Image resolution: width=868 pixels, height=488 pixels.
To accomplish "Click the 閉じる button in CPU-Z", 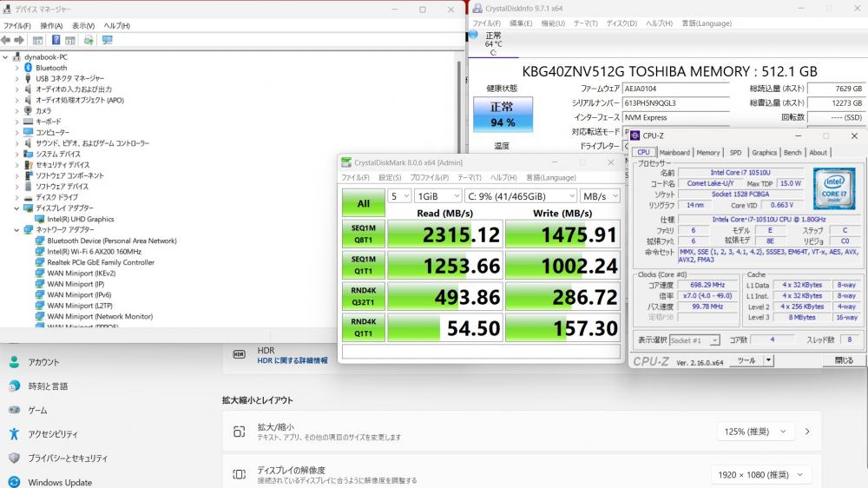I will pyautogui.click(x=844, y=360).
